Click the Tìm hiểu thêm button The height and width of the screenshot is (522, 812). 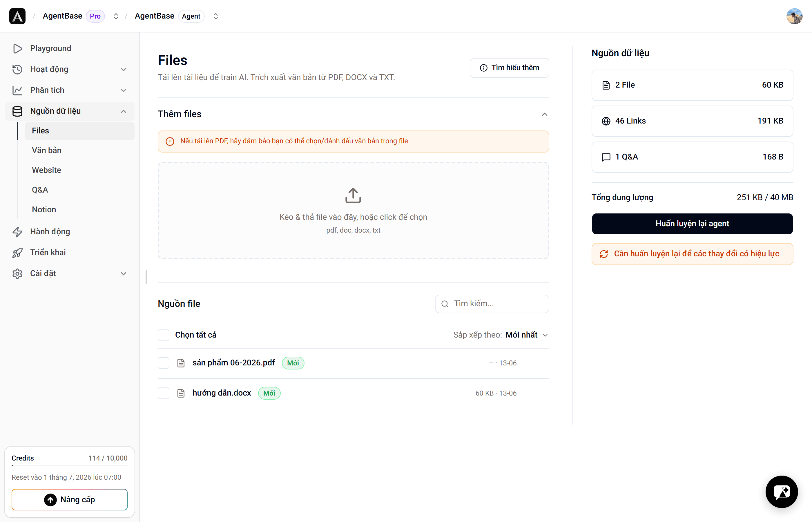pyautogui.click(x=509, y=68)
